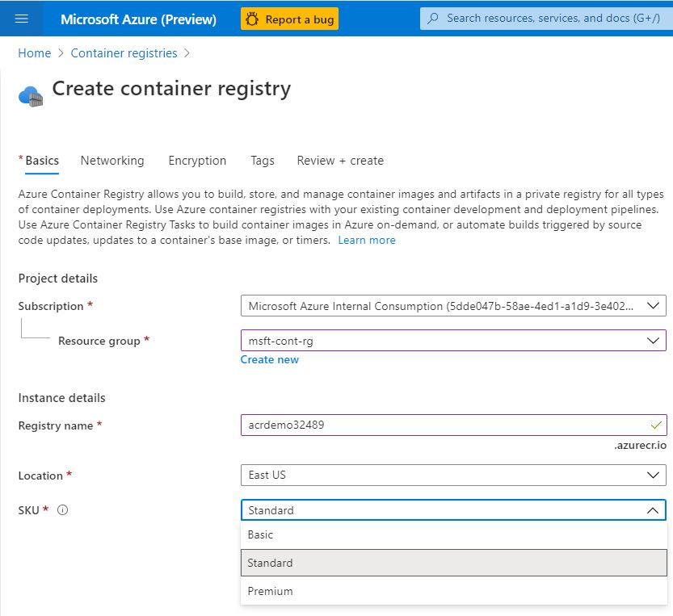Click the search magnifier icon
The width and height of the screenshot is (673, 616).
pyautogui.click(x=433, y=17)
